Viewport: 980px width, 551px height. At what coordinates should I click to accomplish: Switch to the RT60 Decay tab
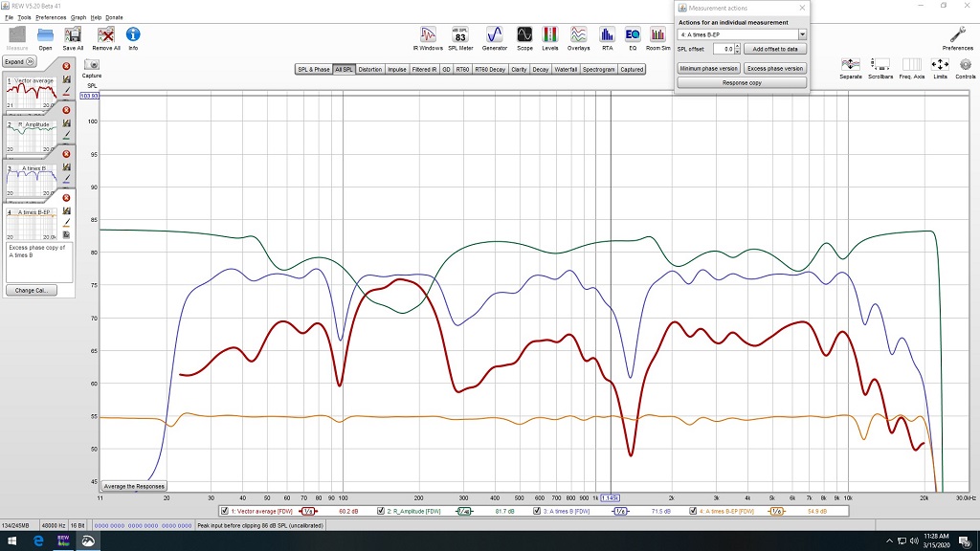pos(490,69)
